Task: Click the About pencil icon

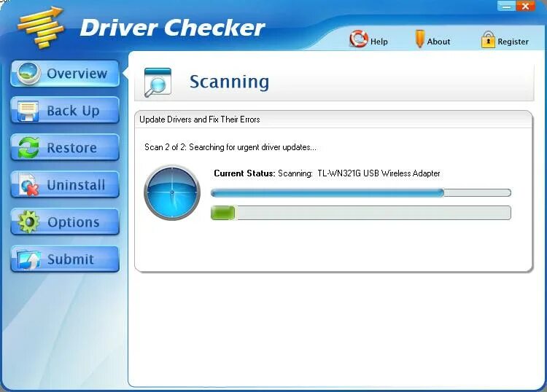Action: click(x=419, y=39)
